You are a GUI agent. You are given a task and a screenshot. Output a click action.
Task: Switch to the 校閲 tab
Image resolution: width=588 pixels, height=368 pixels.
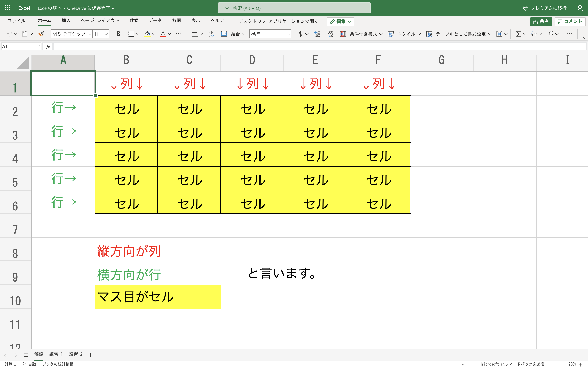[x=177, y=20]
